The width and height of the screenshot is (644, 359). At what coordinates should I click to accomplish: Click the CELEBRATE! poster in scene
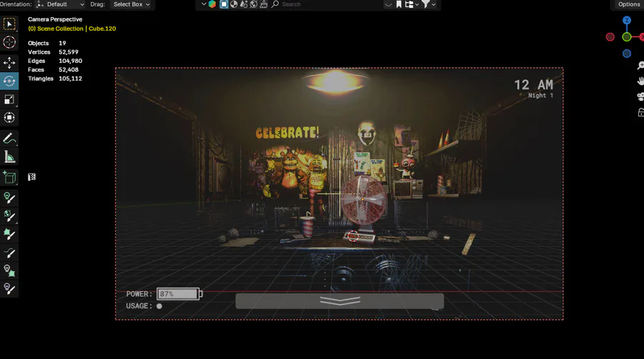287,132
